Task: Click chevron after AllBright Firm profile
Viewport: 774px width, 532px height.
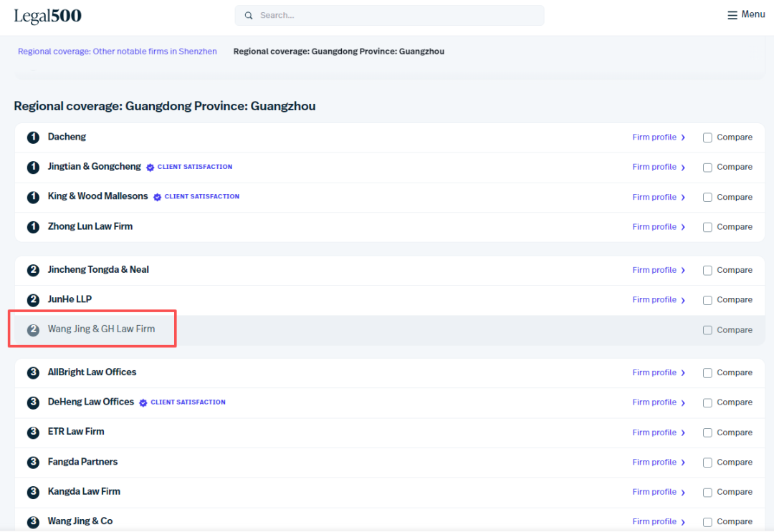Action: pos(683,373)
